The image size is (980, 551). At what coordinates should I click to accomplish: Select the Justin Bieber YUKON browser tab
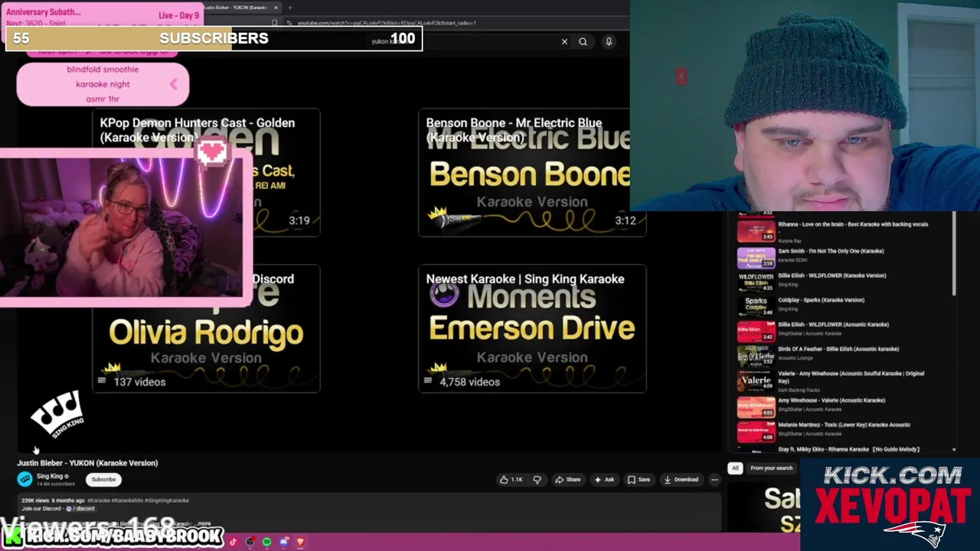pos(240,8)
